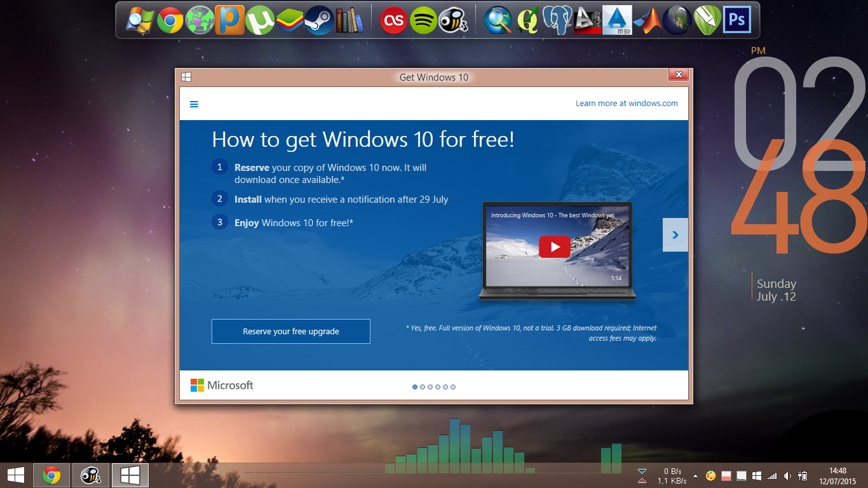
Task: Launch MATLAB from the dock
Action: 648,20
